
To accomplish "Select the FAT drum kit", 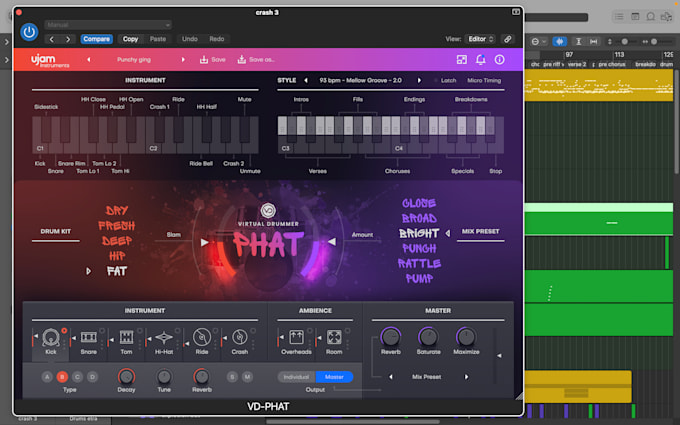I will [117, 271].
